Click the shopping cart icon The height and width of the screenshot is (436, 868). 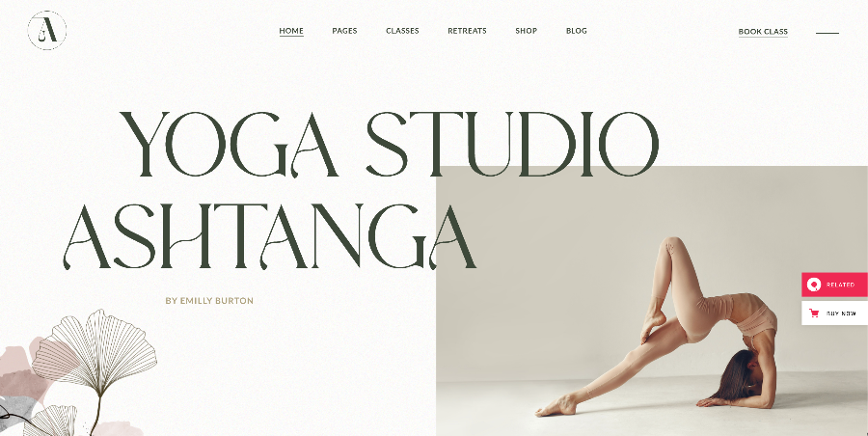[814, 313]
